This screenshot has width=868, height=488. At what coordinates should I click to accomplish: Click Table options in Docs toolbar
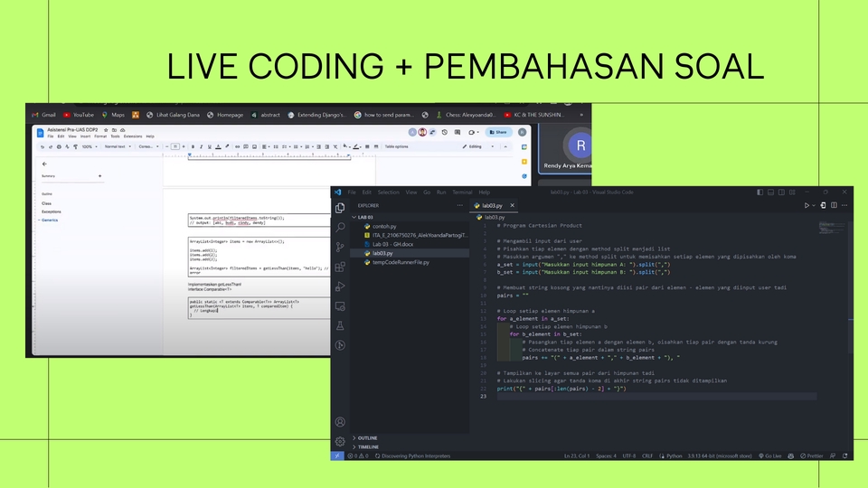coord(396,146)
